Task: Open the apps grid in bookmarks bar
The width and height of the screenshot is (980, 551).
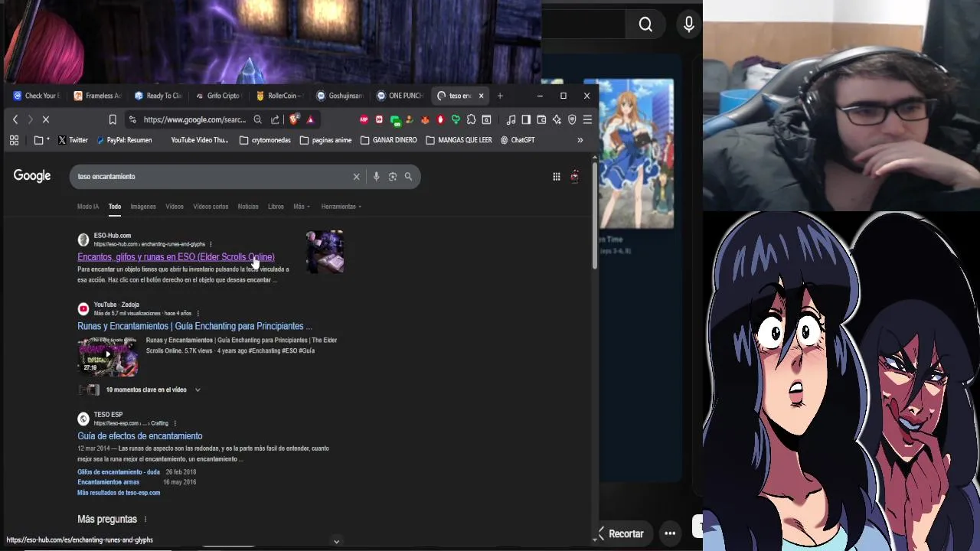Action: click(x=14, y=140)
